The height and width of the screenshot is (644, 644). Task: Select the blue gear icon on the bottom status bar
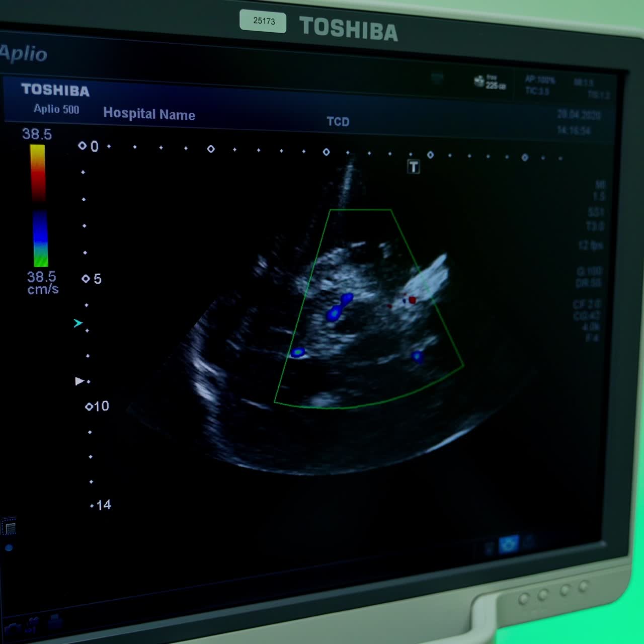click(x=509, y=543)
